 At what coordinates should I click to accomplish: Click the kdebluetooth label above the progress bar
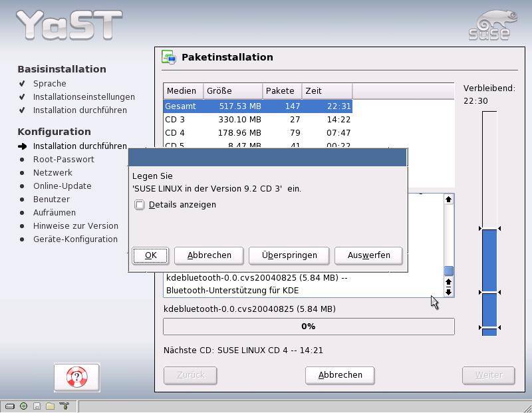pyautogui.click(x=249, y=309)
